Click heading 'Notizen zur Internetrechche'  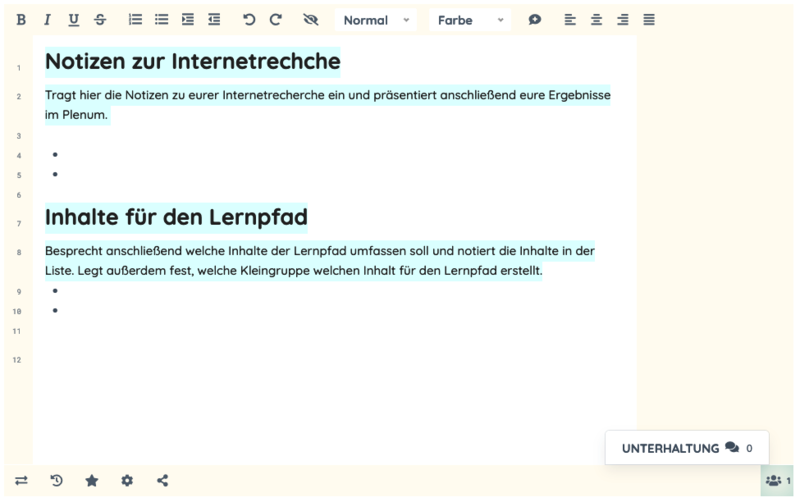[192, 62]
